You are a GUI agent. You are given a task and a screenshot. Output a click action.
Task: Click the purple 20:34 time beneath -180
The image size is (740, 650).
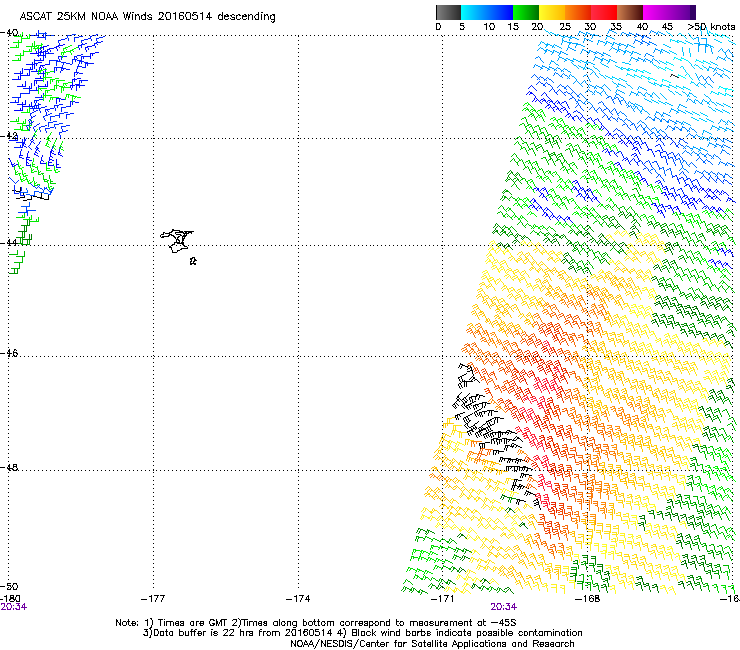pyautogui.click(x=14, y=607)
